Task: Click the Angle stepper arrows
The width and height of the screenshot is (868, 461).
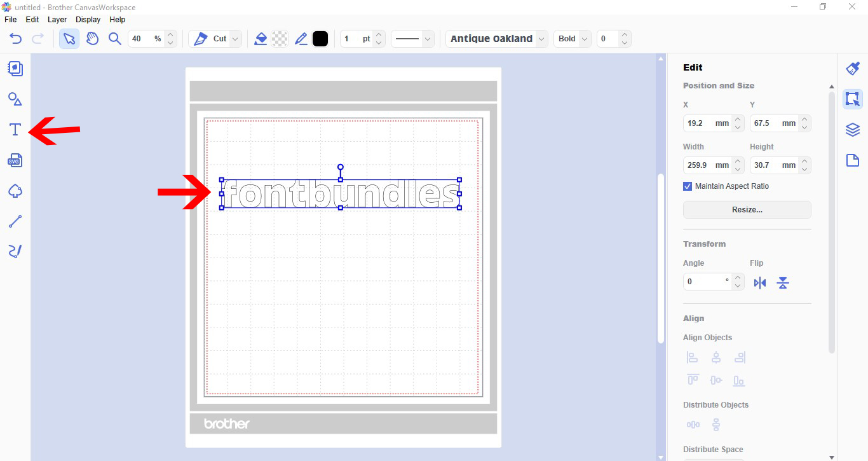Action: [x=738, y=282]
